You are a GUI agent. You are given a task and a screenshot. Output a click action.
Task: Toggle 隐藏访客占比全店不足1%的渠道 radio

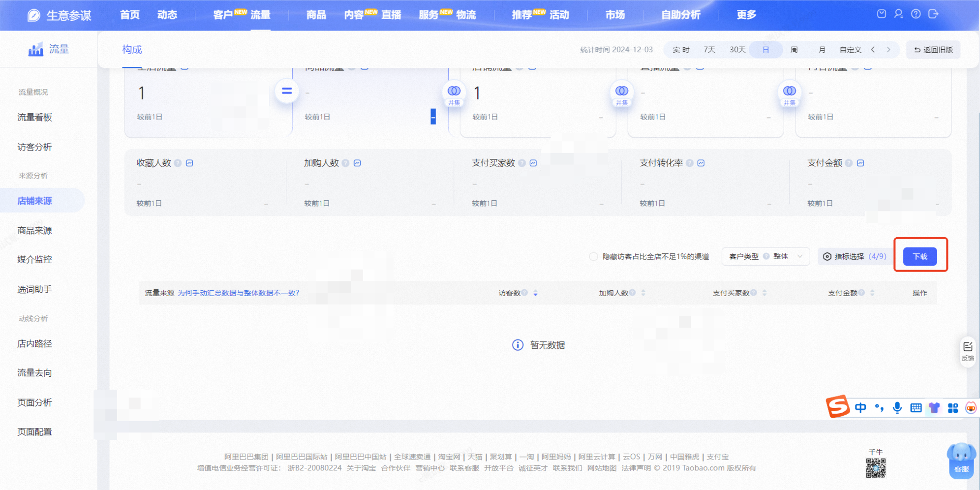pyautogui.click(x=594, y=256)
